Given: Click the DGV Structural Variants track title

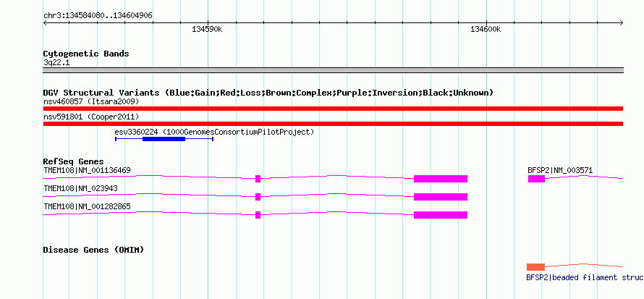Looking at the screenshot, I should 268,93.
